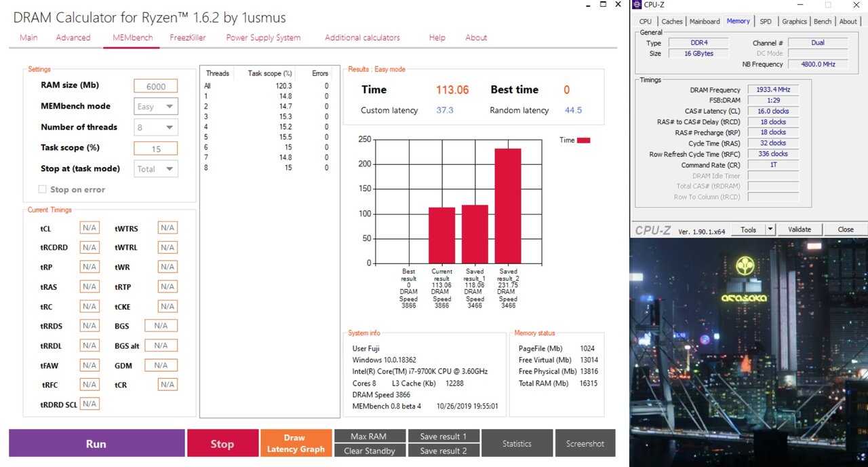Switch to the Advanced tab

coord(73,37)
